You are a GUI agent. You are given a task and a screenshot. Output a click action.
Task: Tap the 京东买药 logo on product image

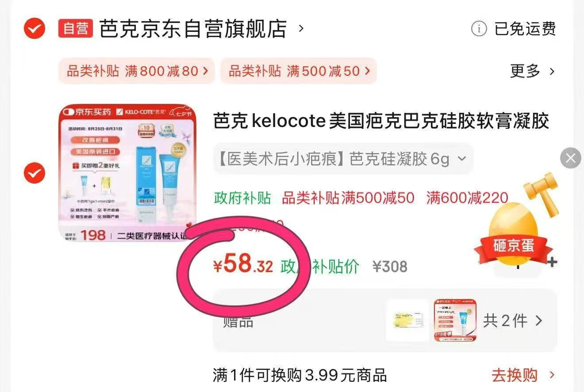87,112
